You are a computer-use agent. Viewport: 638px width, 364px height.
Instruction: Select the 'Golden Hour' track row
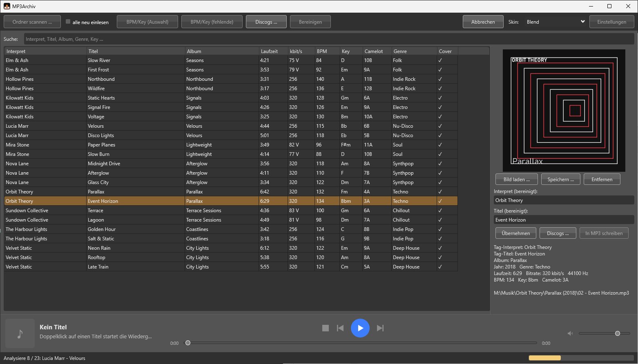231,229
